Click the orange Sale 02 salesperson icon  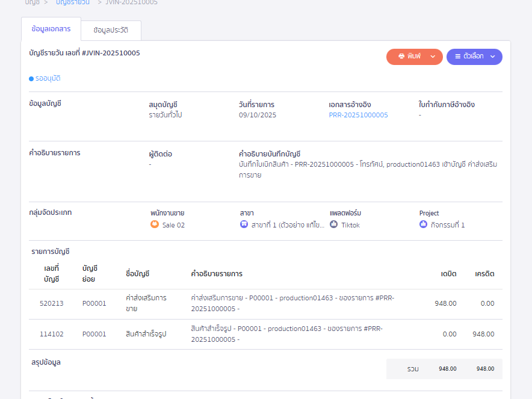(x=155, y=224)
